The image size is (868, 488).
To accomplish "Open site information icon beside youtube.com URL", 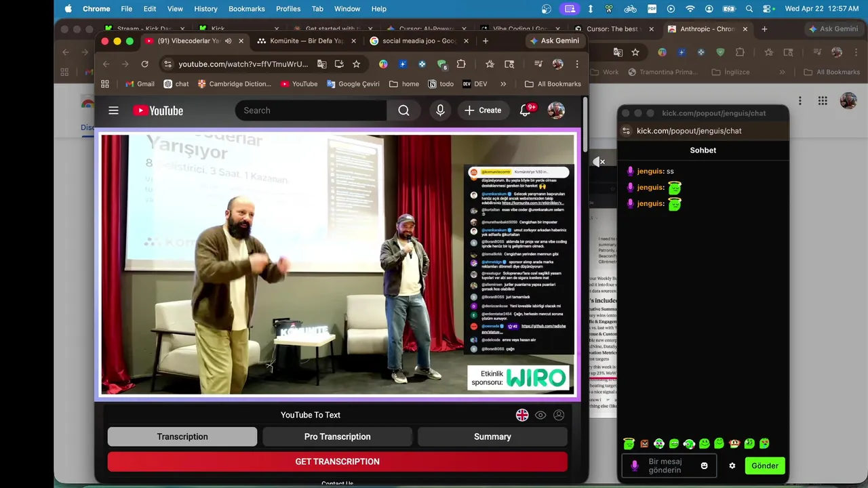I will pos(167,64).
